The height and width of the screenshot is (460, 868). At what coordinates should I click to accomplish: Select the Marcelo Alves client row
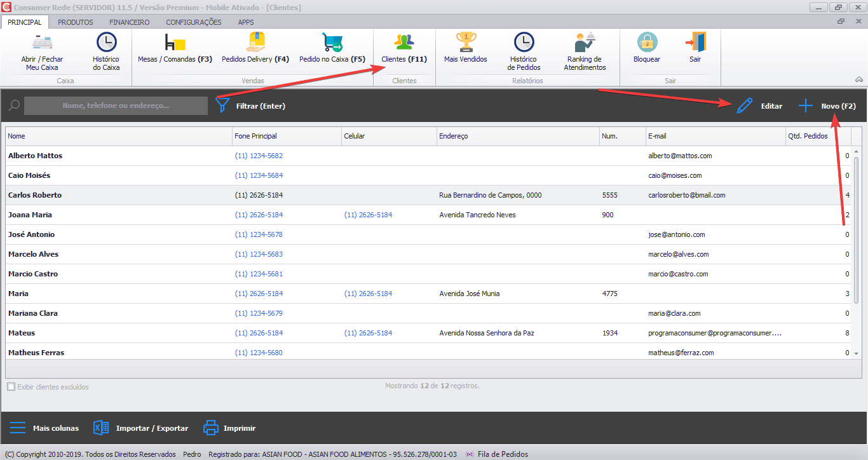coord(428,254)
